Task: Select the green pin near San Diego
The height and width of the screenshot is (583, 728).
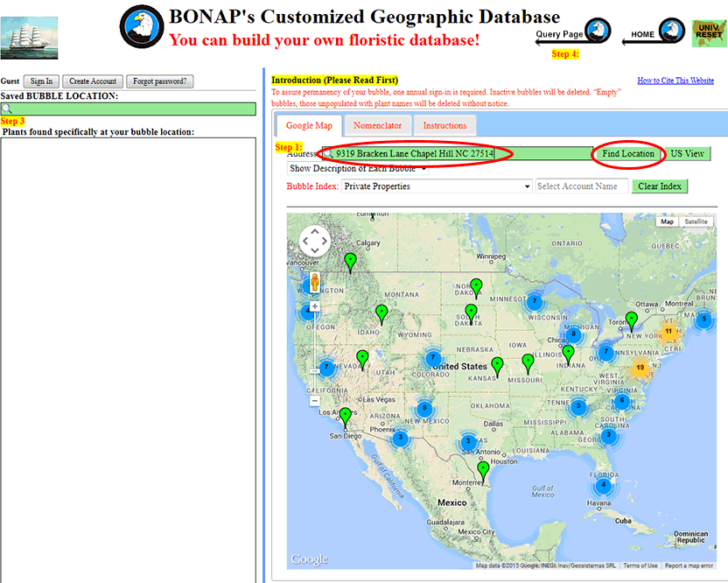Action: point(345,418)
